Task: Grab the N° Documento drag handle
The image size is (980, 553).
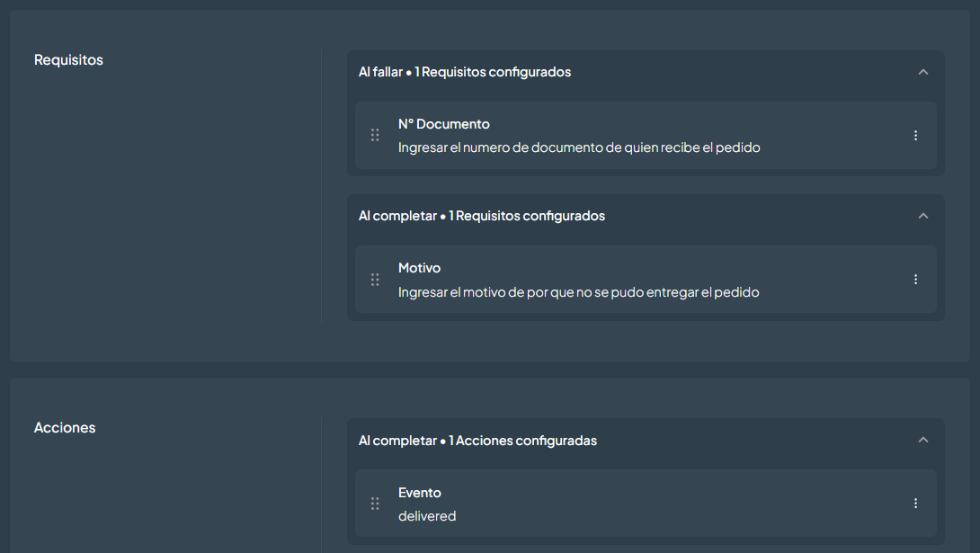Action: point(375,135)
